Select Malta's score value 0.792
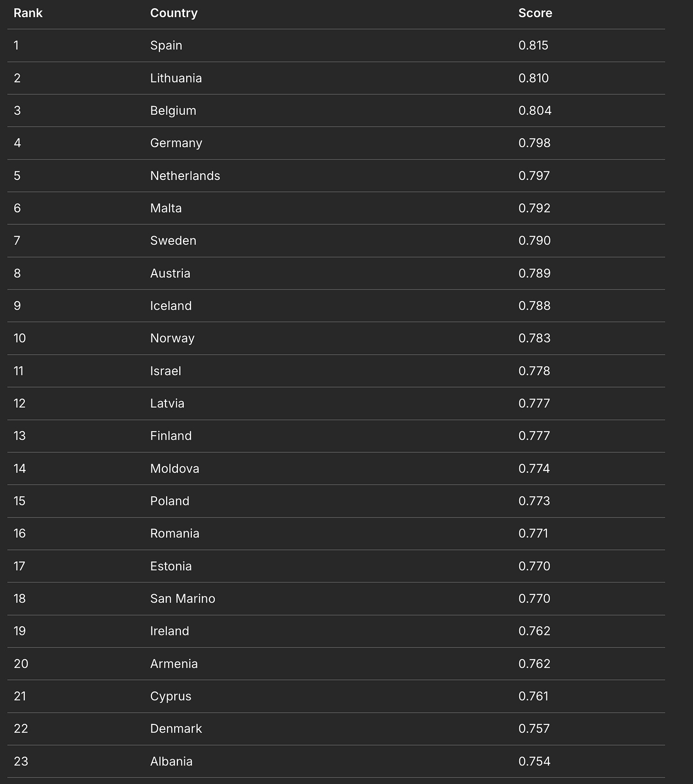 click(x=535, y=208)
